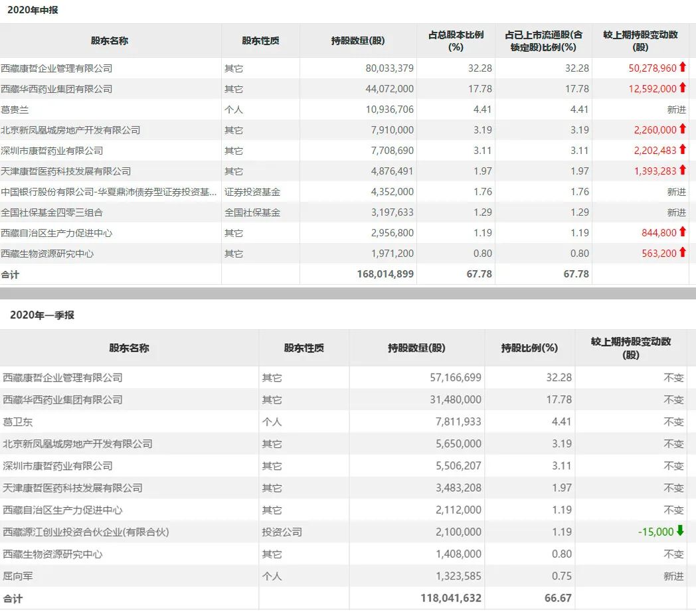The image size is (696, 616).
Task: Click the red up arrow beside 1,393,283
Action: pos(683,170)
